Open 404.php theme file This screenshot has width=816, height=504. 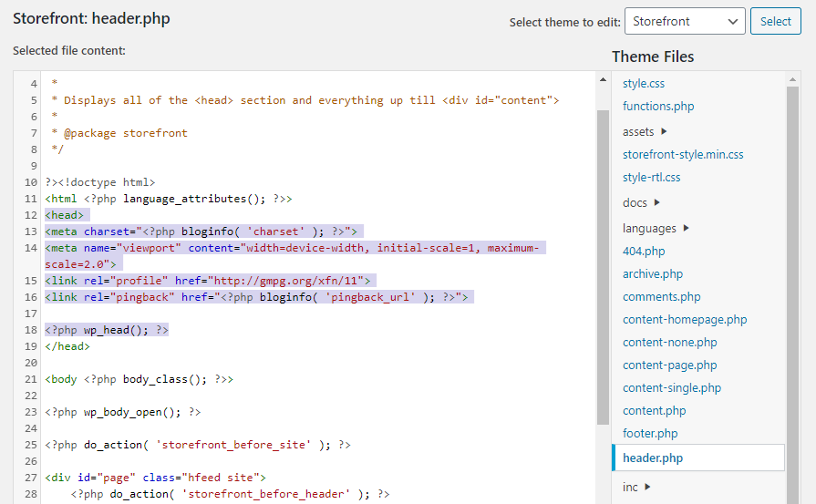point(644,252)
